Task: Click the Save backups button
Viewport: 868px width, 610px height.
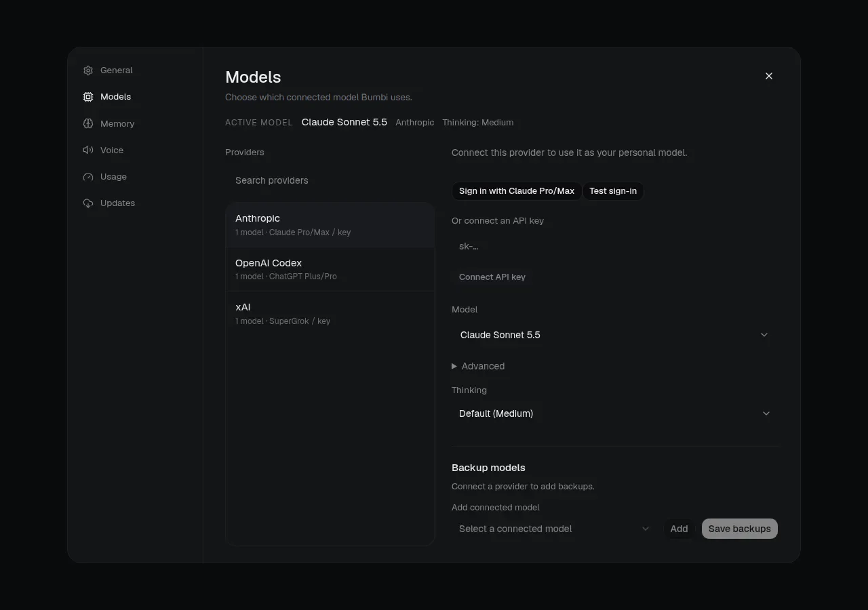Action: (x=740, y=529)
